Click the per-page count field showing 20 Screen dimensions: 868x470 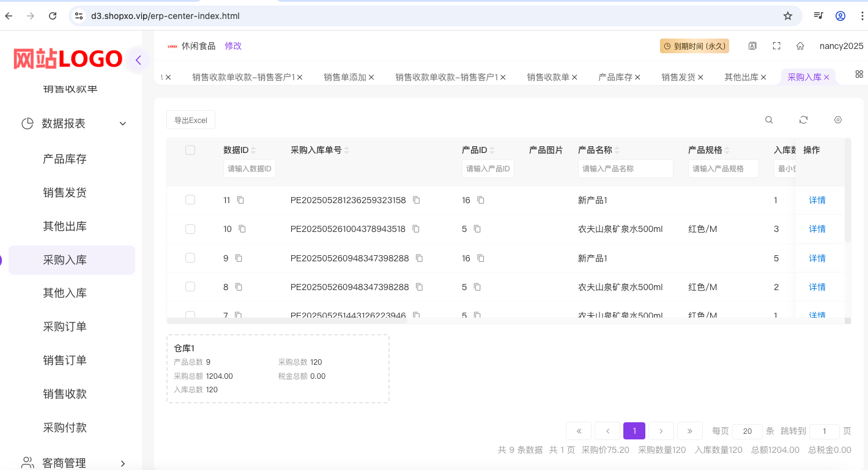click(x=747, y=431)
